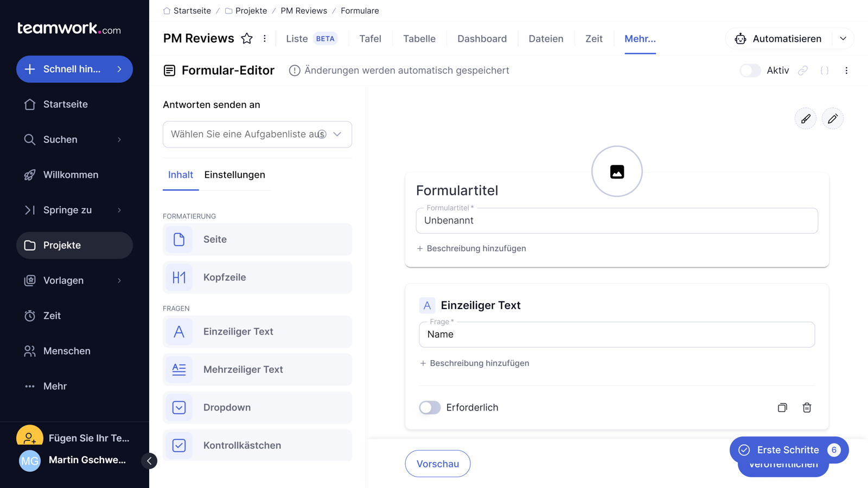Open the Aufgabenliste selection dropdown

(257, 134)
